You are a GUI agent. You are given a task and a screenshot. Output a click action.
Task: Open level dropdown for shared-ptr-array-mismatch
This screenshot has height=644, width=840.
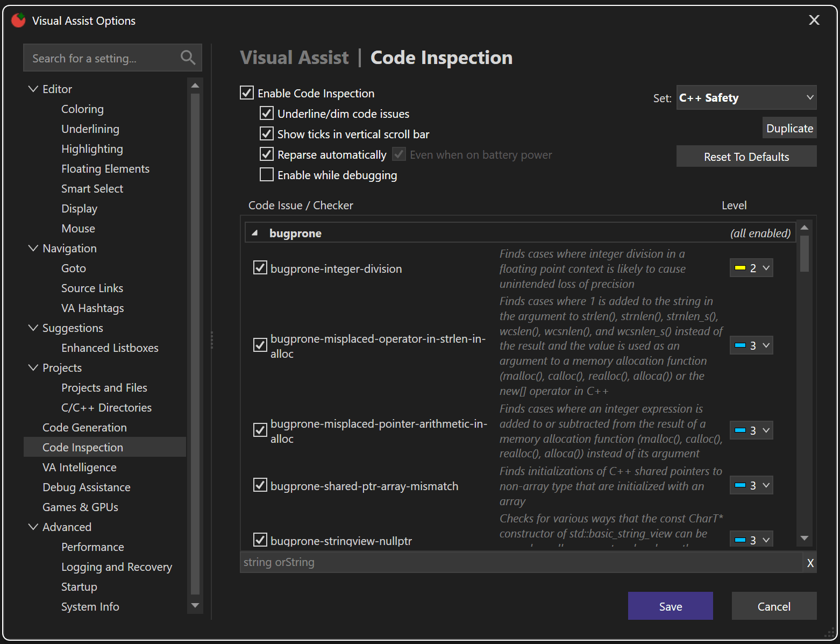click(x=751, y=485)
